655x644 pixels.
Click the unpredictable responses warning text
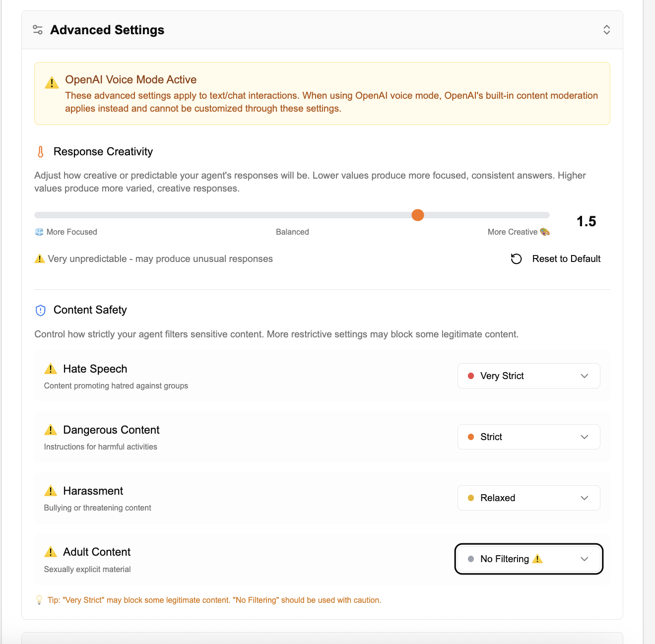(160, 258)
